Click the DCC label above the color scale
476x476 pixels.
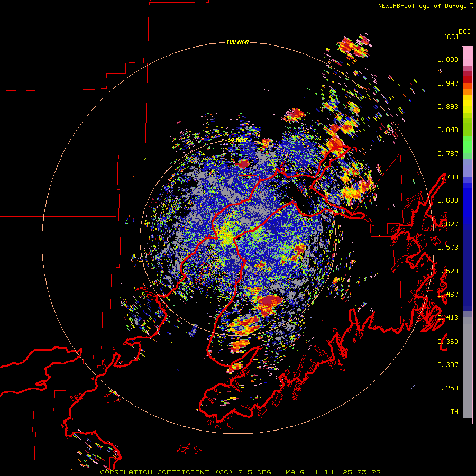(465, 32)
